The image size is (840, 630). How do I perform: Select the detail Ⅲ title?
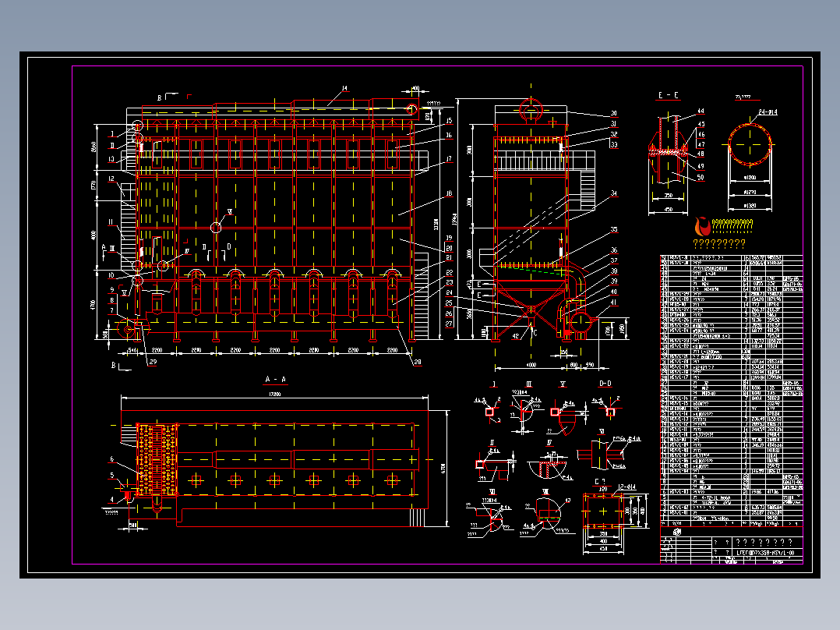click(x=529, y=384)
